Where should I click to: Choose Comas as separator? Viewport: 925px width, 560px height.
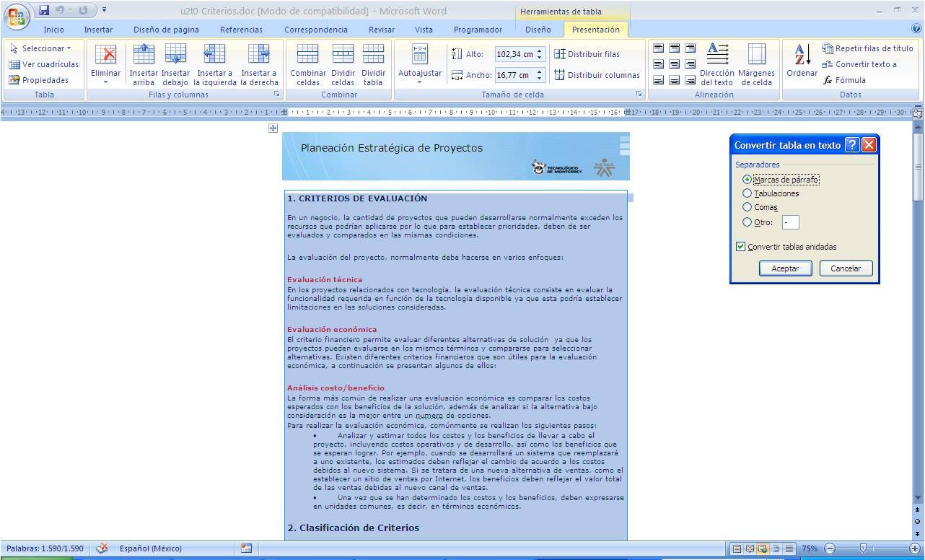click(x=748, y=207)
